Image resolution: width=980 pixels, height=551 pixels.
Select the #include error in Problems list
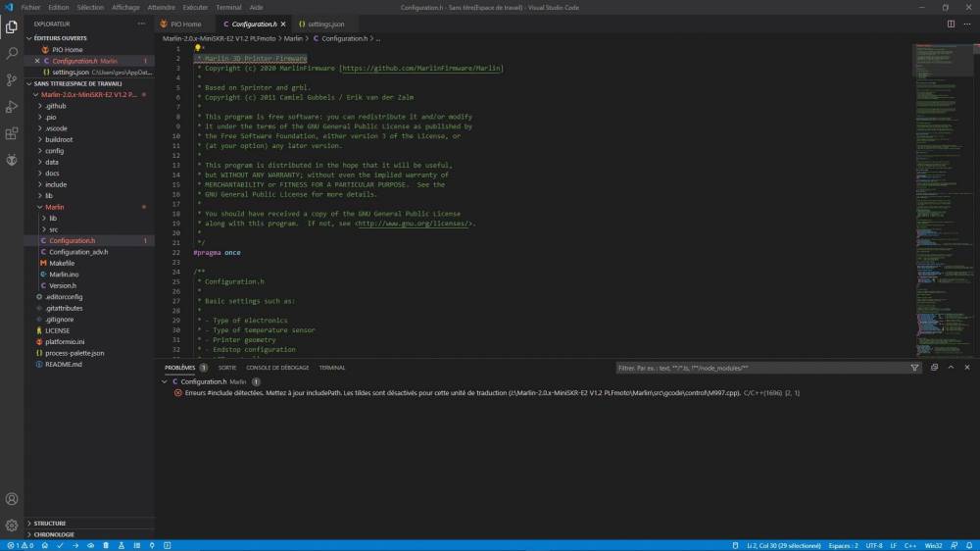[487, 393]
